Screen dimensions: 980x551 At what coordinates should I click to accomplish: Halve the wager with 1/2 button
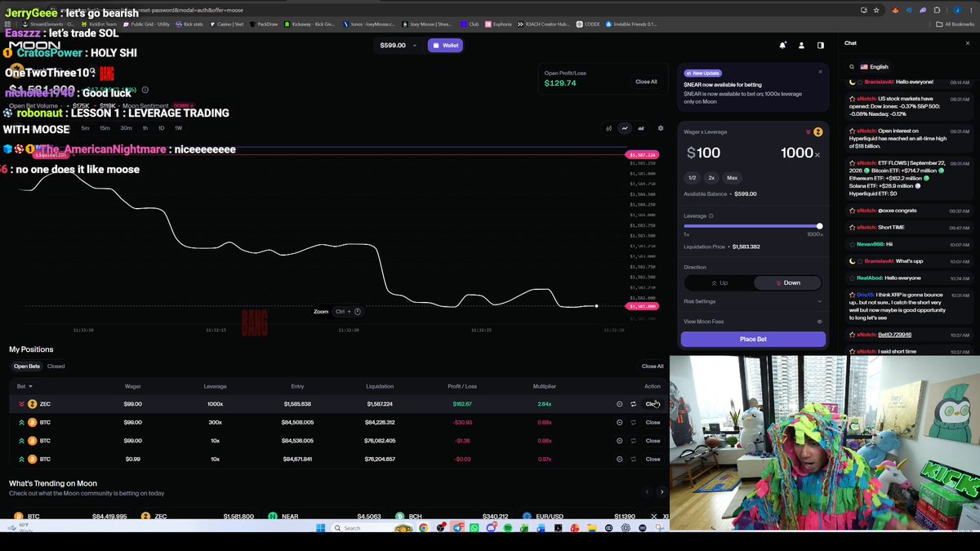[x=692, y=177]
